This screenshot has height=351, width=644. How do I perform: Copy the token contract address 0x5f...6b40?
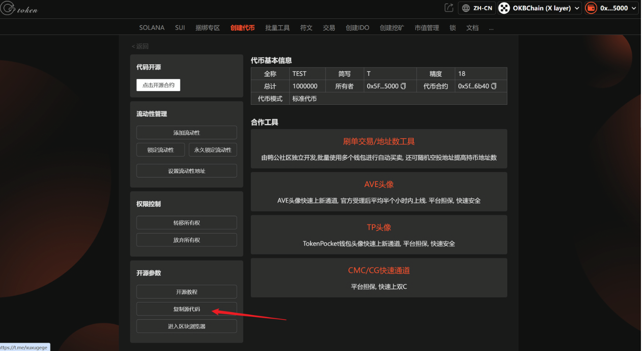[x=493, y=86]
